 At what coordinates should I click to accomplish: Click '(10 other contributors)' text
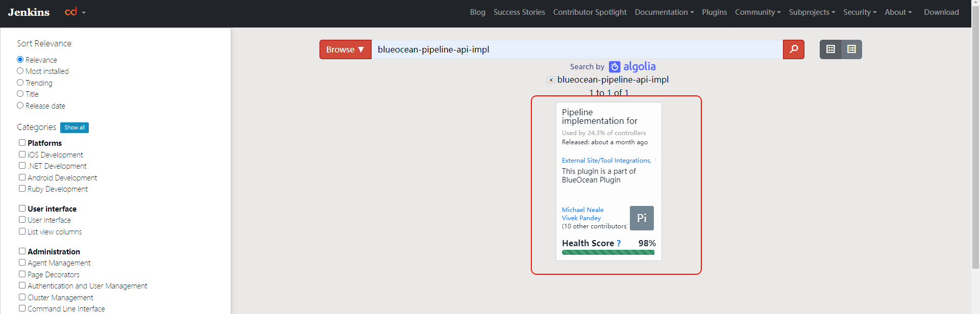(x=595, y=226)
